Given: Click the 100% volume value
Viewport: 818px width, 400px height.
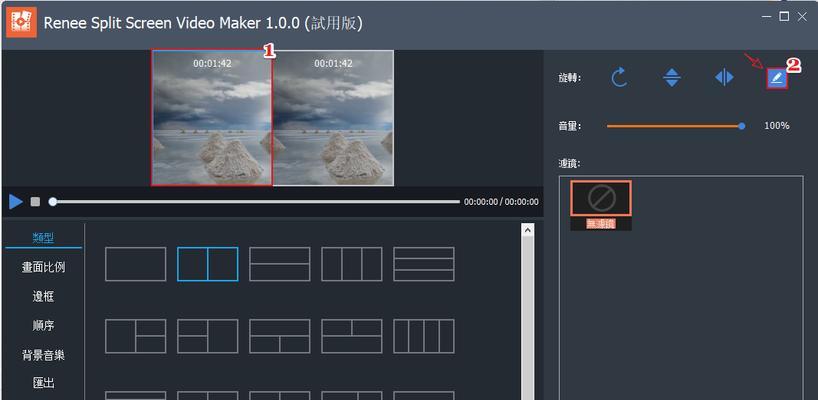Looking at the screenshot, I should (777, 126).
